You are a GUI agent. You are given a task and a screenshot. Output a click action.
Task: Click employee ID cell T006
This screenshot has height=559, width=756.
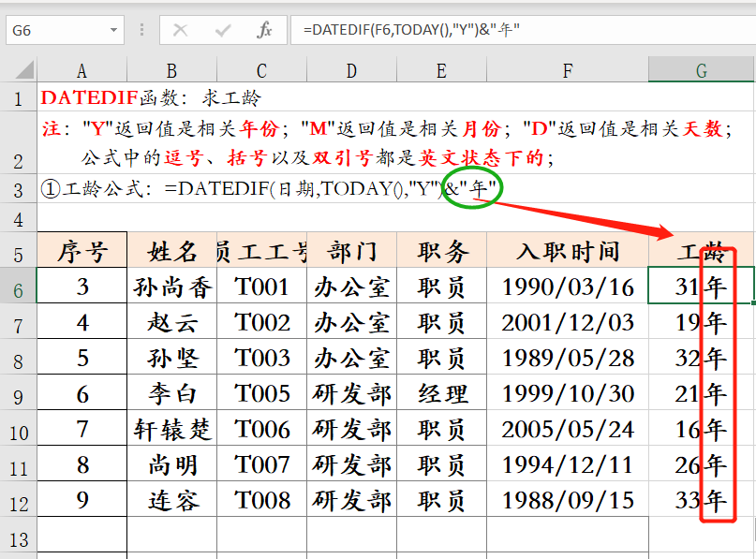(x=261, y=429)
